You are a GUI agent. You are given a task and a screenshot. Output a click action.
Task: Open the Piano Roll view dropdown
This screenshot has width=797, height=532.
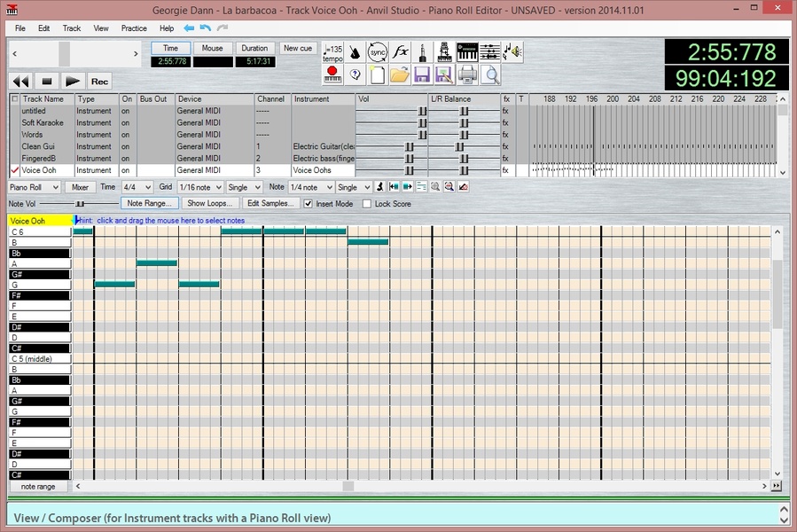(x=35, y=187)
